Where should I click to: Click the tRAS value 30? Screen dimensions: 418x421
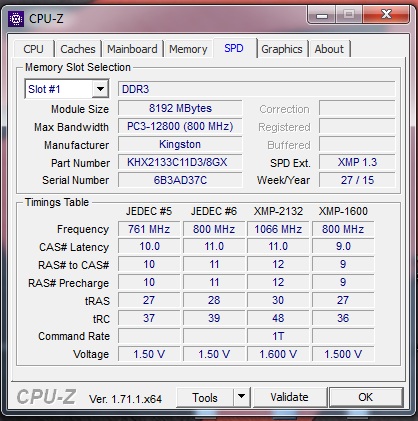coord(278,300)
